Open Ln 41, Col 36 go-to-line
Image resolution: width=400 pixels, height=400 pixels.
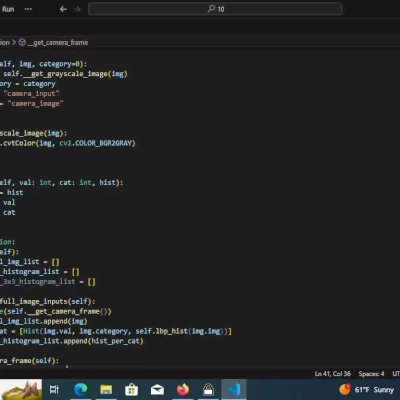point(332,374)
